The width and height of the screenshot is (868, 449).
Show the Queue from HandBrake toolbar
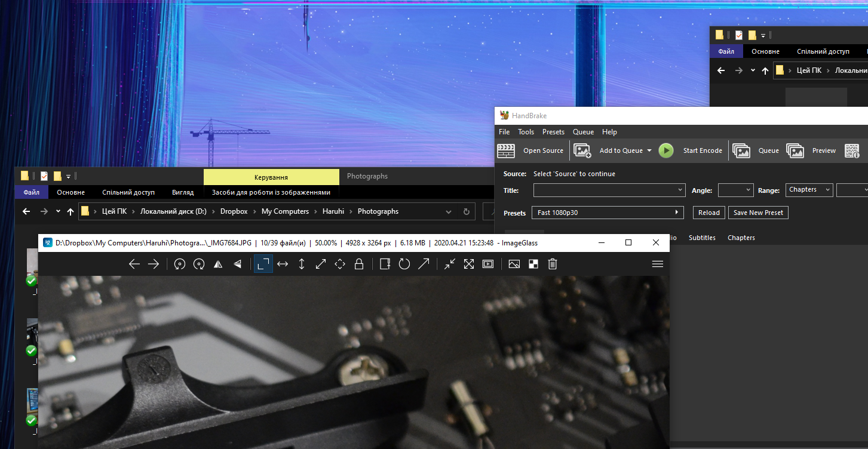pyautogui.click(x=756, y=150)
